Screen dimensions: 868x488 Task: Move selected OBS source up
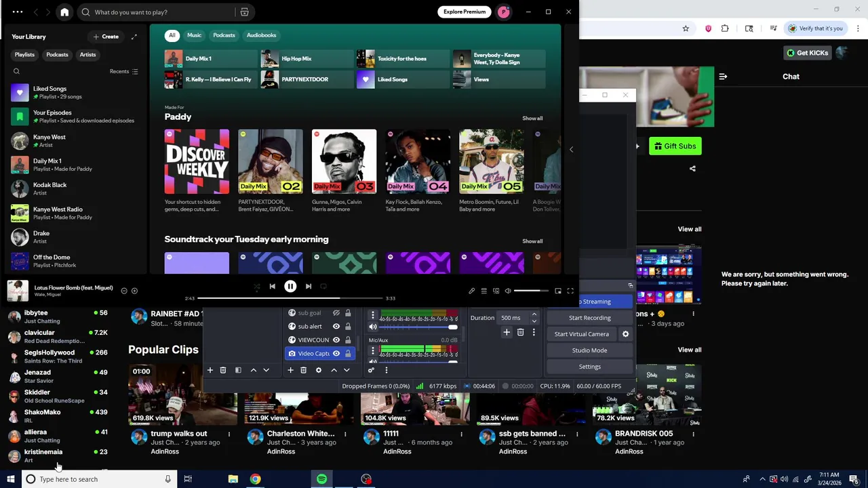tap(334, 370)
